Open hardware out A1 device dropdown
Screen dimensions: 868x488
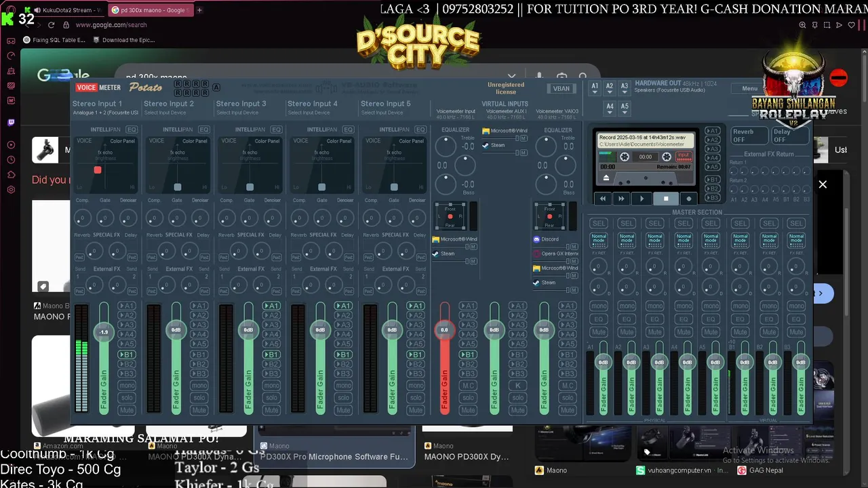[x=595, y=87]
